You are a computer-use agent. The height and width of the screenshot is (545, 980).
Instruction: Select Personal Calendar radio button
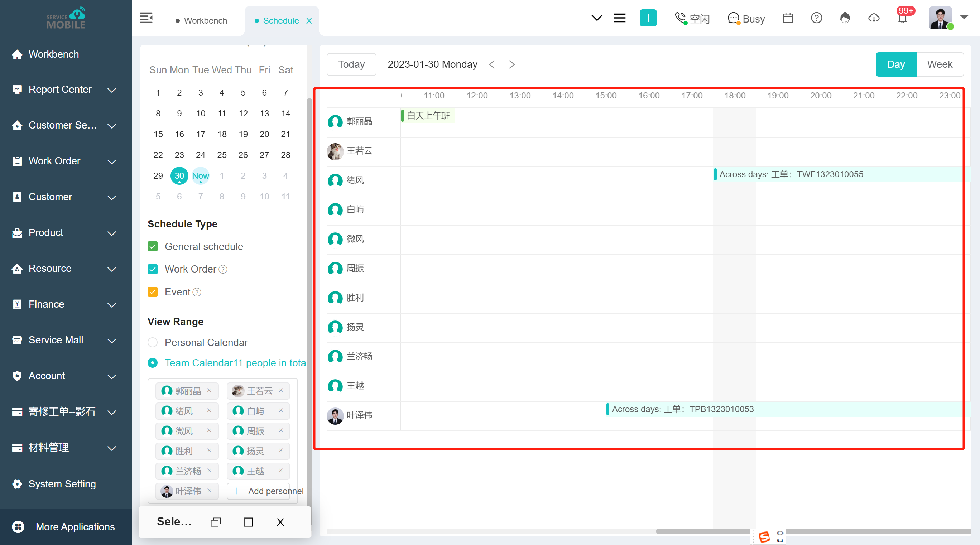153,342
